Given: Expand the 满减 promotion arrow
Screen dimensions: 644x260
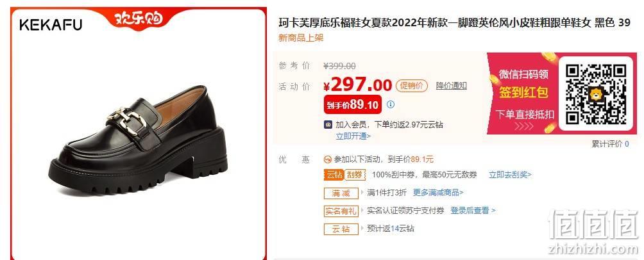Looking at the screenshot, I should pyautogui.click(x=362, y=192).
